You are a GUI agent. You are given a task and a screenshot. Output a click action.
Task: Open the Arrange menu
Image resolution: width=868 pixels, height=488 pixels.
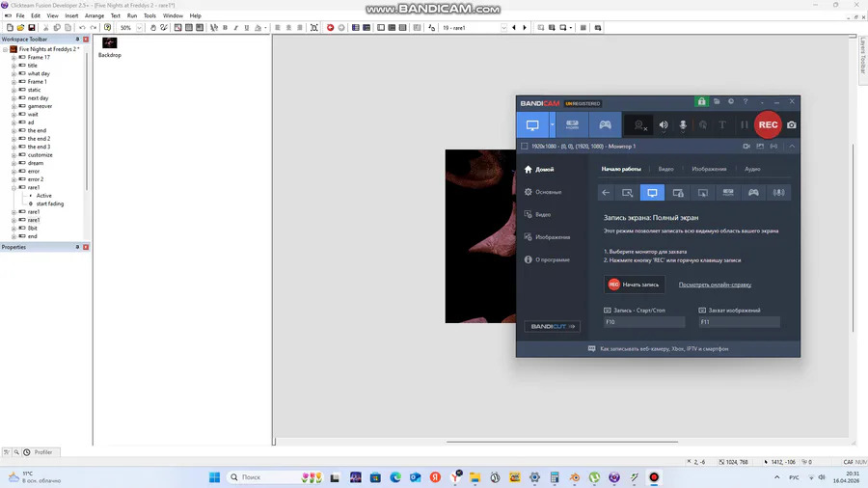(x=95, y=15)
